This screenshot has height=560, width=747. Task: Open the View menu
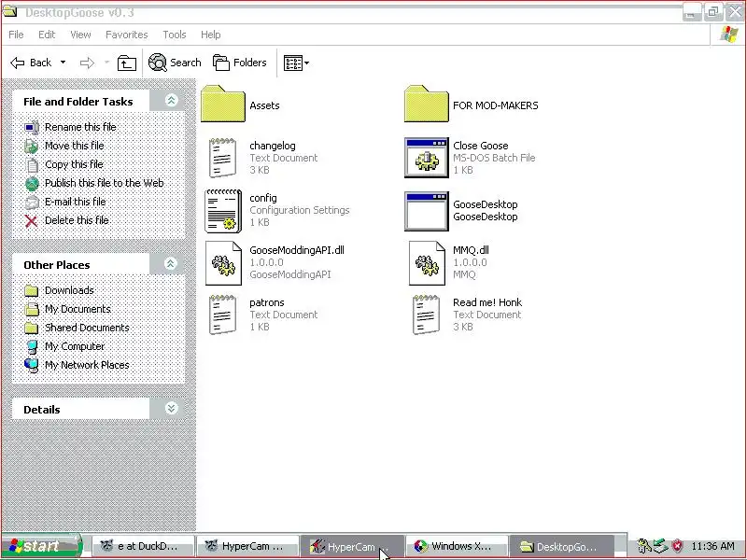80,35
